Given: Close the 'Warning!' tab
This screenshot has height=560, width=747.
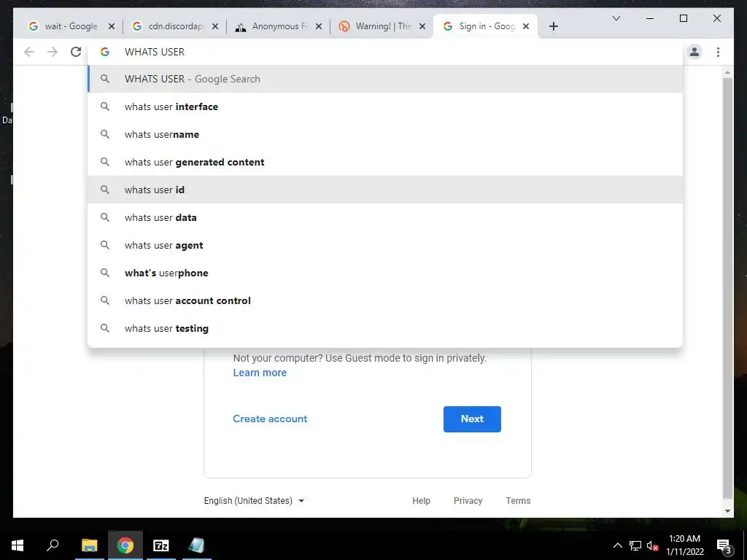Looking at the screenshot, I should (422, 27).
